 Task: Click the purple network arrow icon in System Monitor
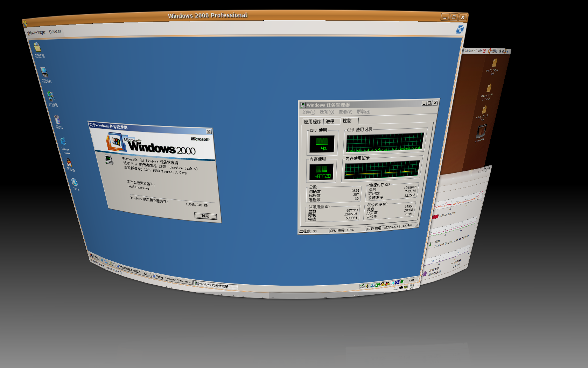[425, 273]
